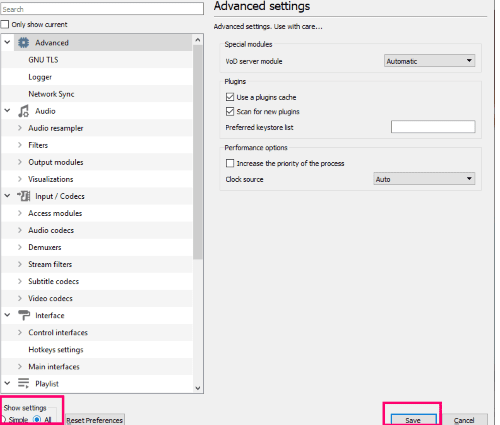Screen dimensions: 500x425
Task: Open the Hotkeys settings entry
Action: (x=56, y=349)
